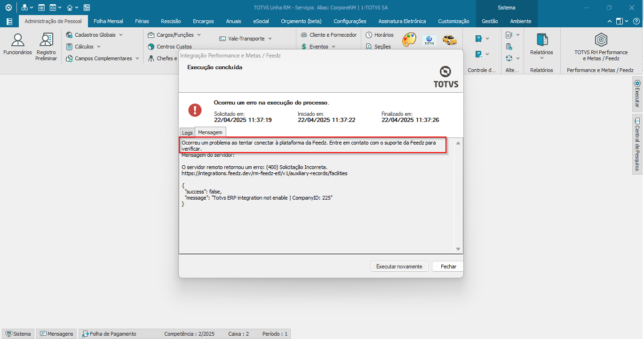Switch to the Folha Mensal ribbon tab

coord(108,21)
